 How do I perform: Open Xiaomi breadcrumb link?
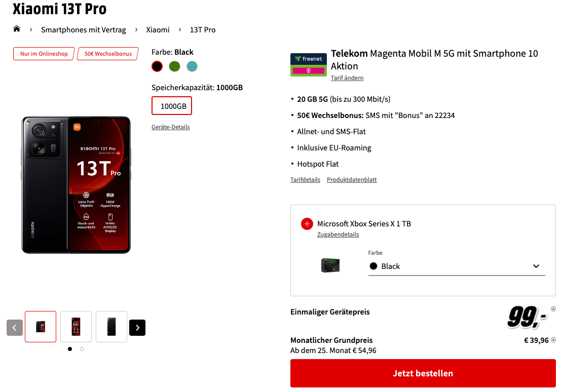point(158,30)
